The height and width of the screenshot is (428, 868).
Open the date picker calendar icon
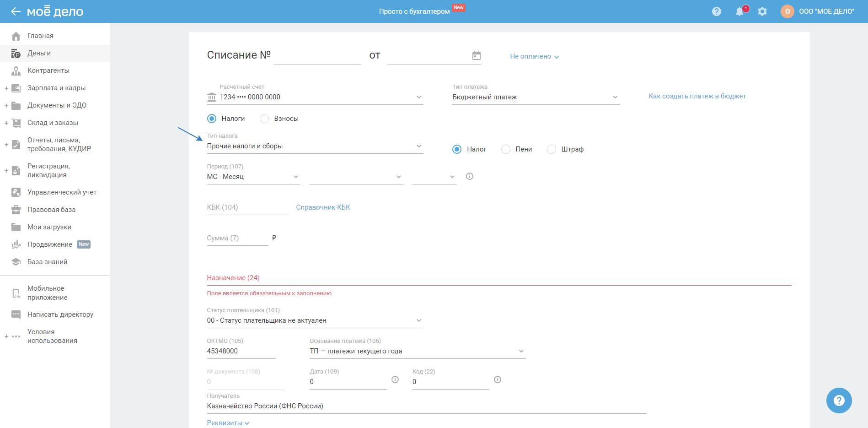point(477,55)
